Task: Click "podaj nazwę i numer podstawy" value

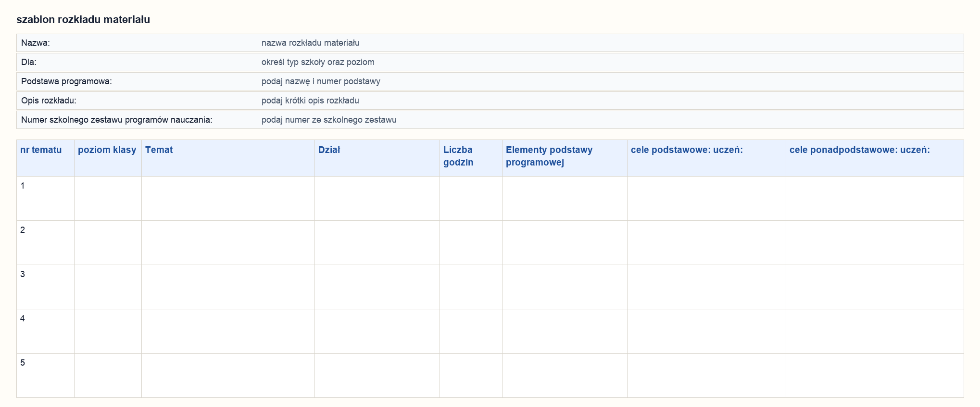Action: [x=321, y=81]
